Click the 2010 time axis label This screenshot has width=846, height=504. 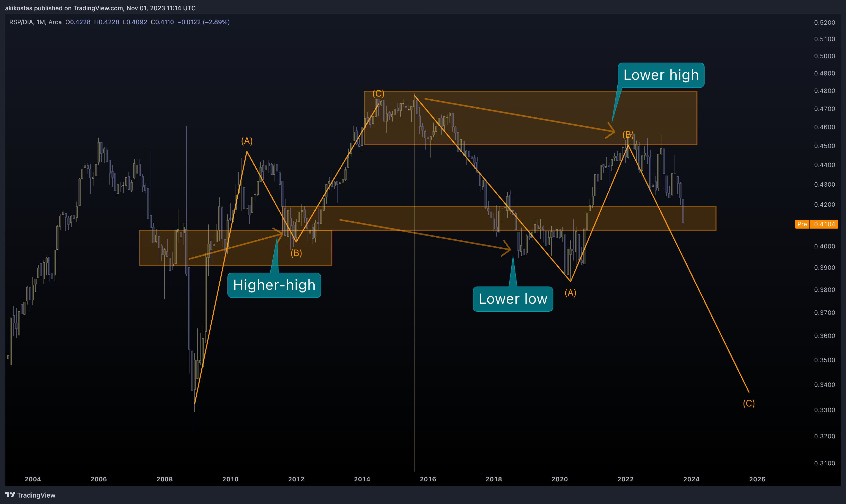(x=230, y=479)
